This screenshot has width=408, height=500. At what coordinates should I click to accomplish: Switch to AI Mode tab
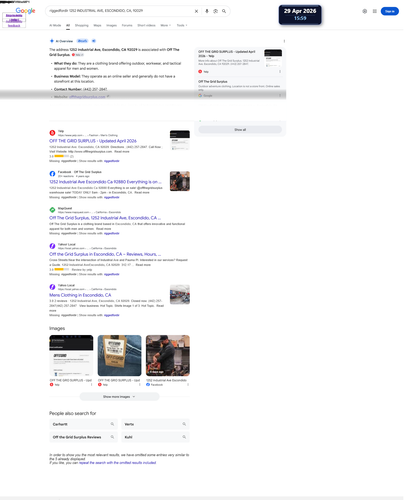click(x=55, y=25)
